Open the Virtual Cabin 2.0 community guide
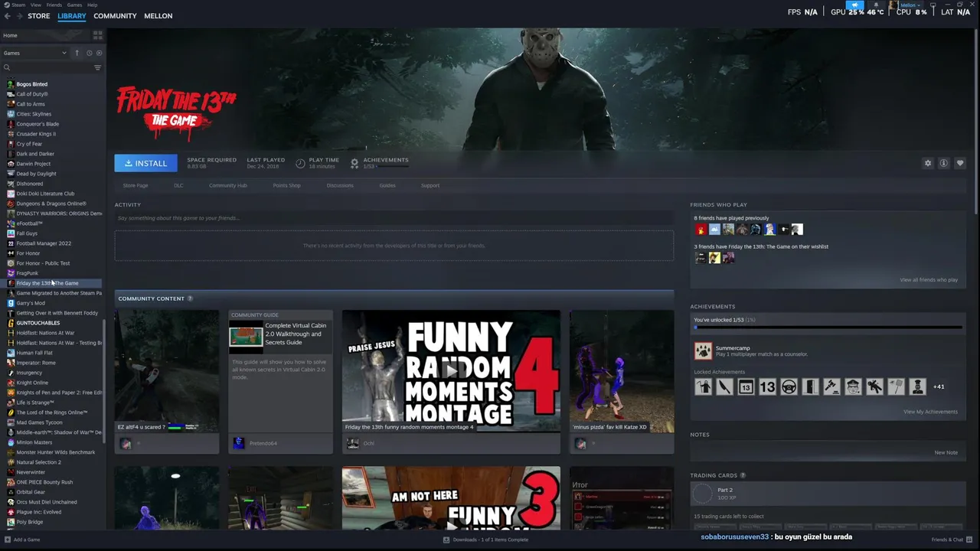This screenshot has height=551, width=980. point(280,381)
